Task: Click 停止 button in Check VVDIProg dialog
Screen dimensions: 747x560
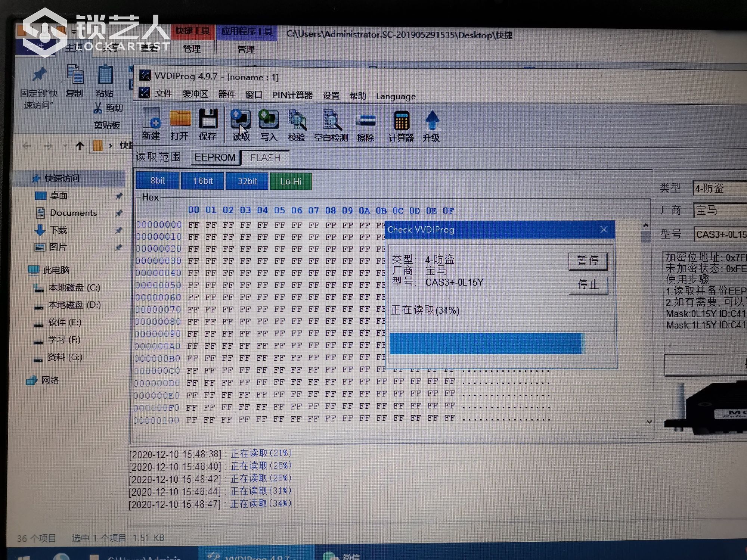Action: (588, 285)
